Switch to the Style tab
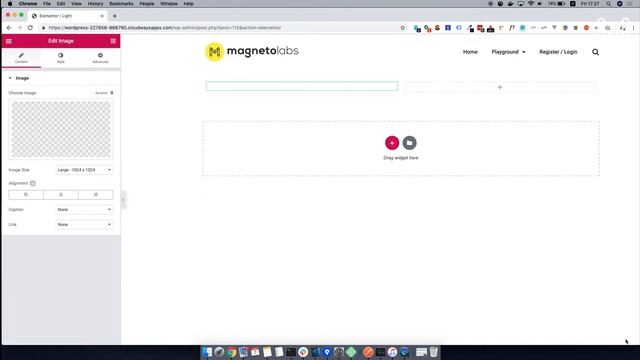This screenshot has width=640, height=360. pyautogui.click(x=61, y=58)
